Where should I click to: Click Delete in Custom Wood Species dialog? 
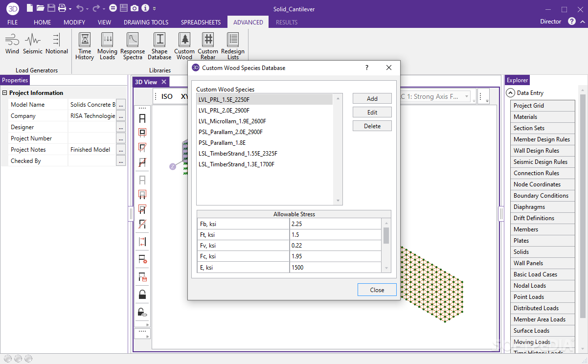click(372, 126)
